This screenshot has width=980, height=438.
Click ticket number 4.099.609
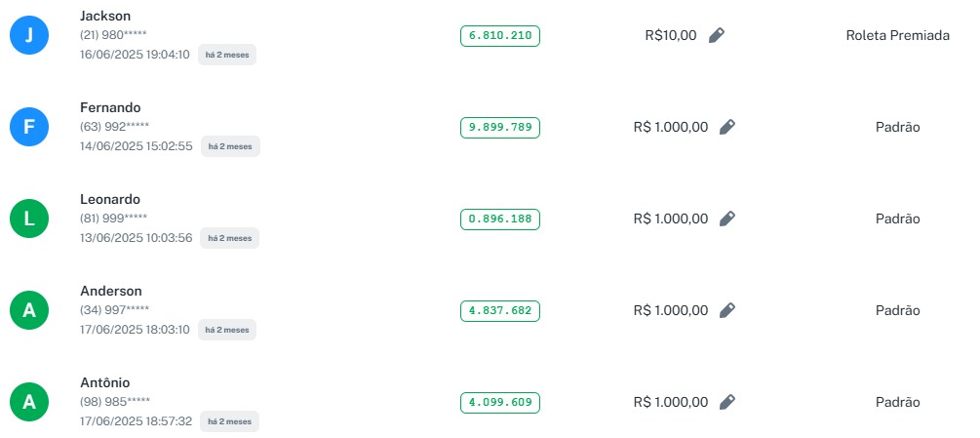[500, 402]
